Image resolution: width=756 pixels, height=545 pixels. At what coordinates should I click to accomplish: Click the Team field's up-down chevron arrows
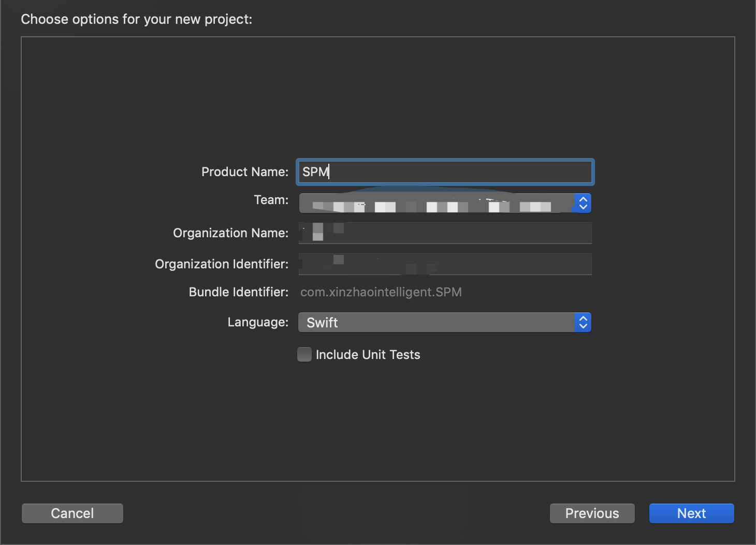click(x=583, y=203)
